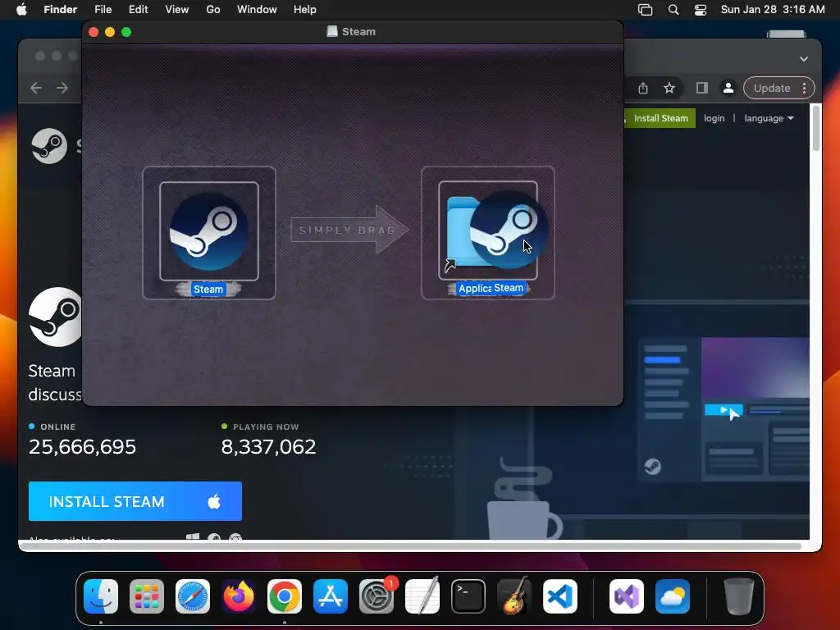Open the Finder menu
The image size is (840, 630).
click(60, 10)
